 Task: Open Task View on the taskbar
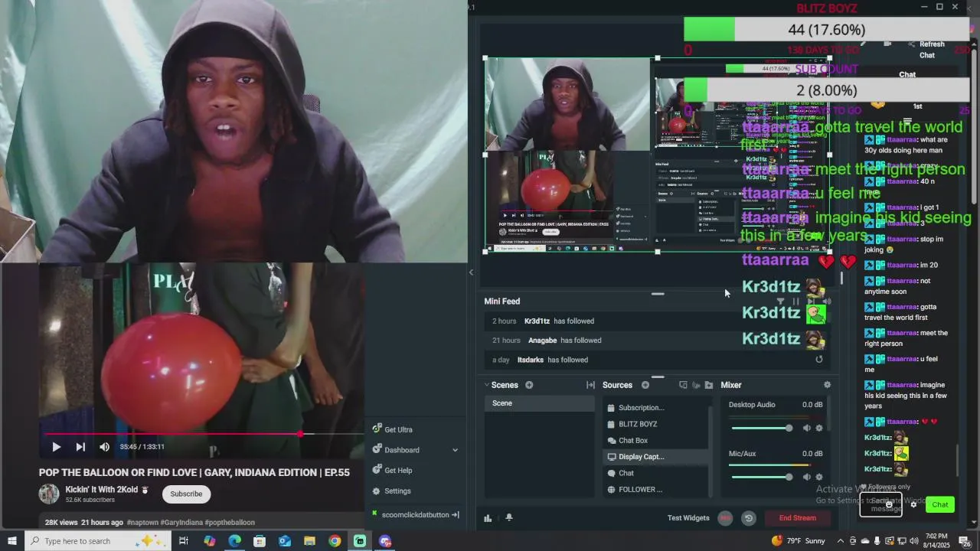(184, 541)
